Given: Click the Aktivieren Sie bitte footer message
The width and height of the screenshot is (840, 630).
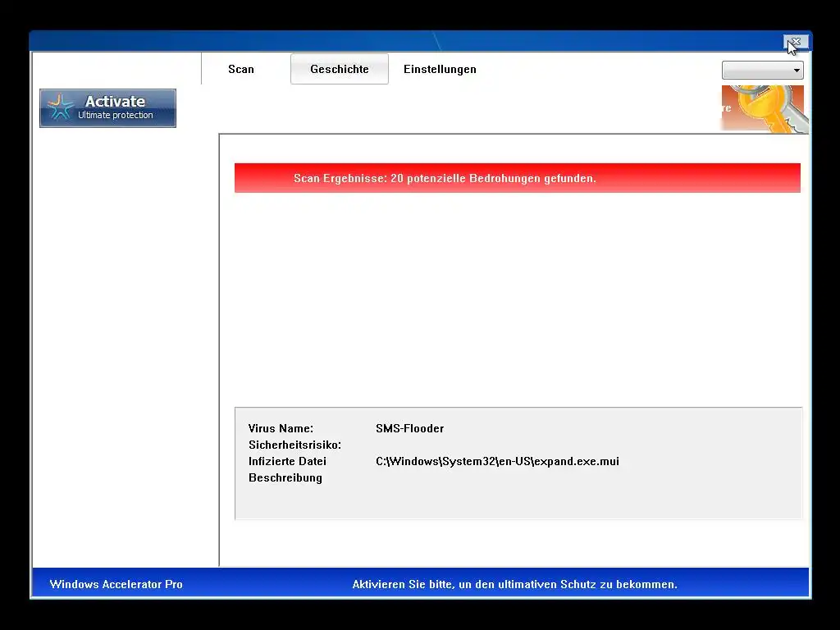Looking at the screenshot, I should [x=515, y=584].
